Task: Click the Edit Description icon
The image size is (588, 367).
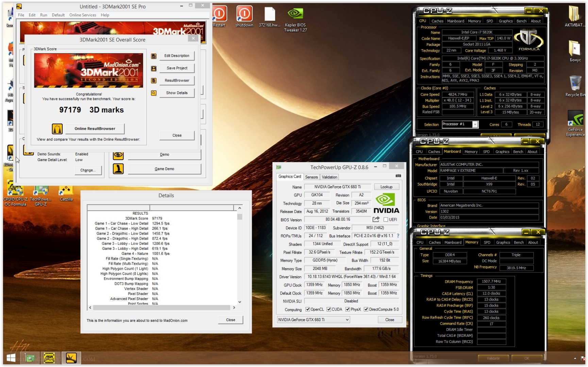Action: click(154, 56)
